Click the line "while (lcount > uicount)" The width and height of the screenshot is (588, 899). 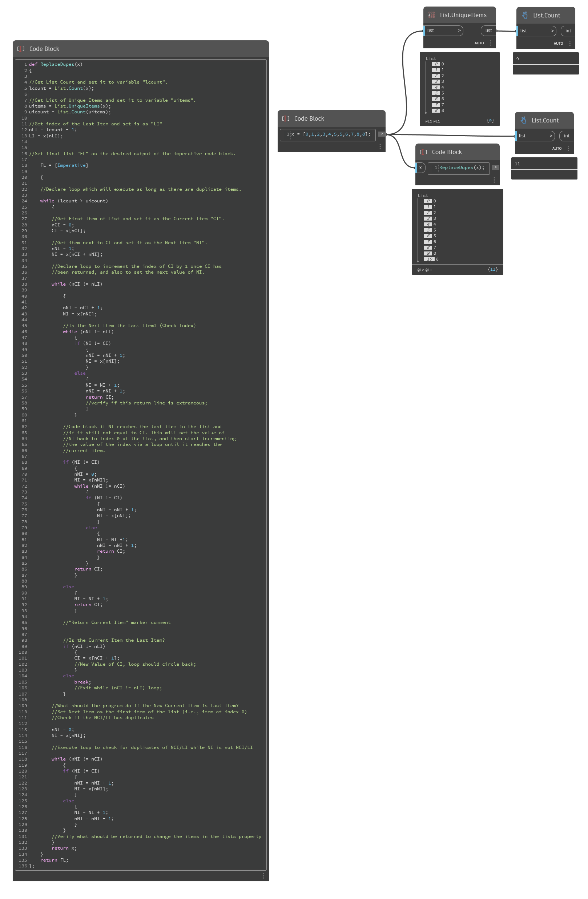pos(74,201)
